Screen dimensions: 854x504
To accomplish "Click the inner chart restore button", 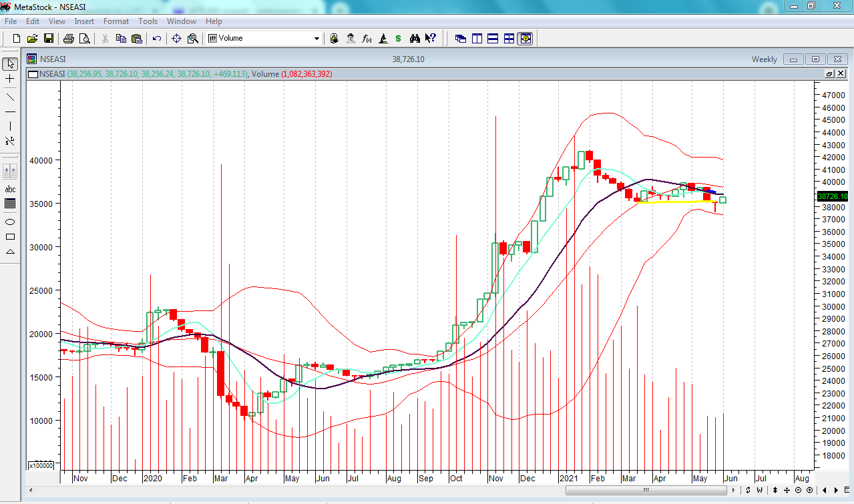I will [x=829, y=73].
